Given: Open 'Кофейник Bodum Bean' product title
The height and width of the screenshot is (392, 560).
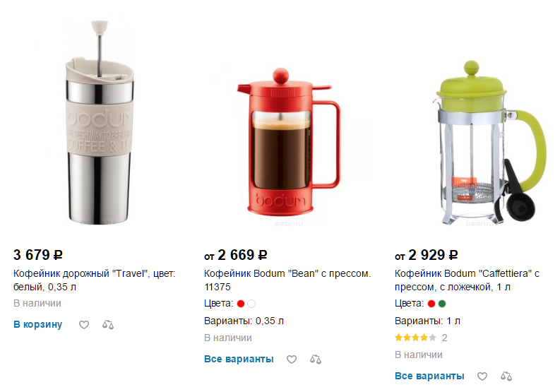Looking at the screenshot, I should (287, 280).
